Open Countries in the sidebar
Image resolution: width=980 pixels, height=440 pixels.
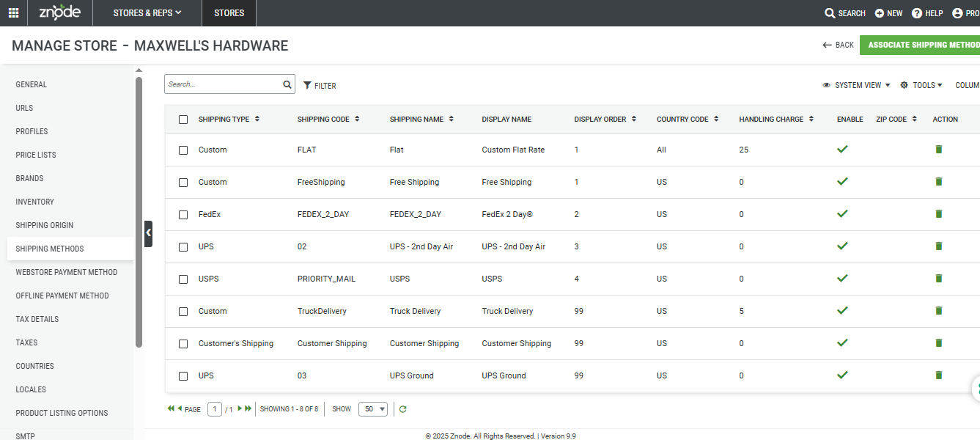pos(35,366)
